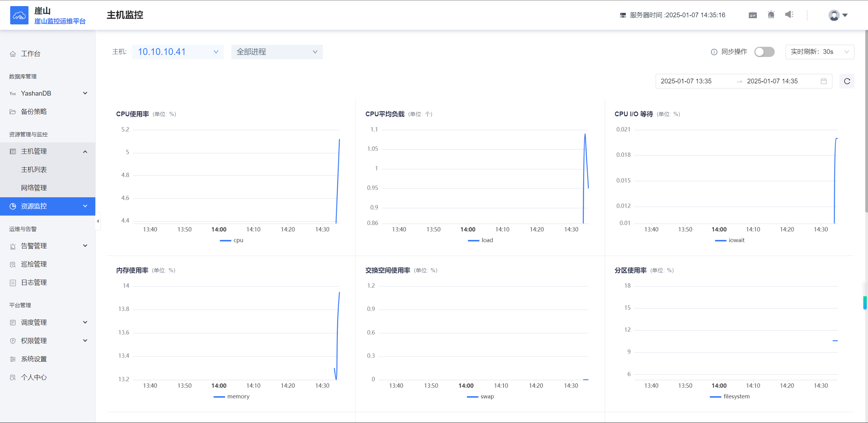
Task: Expand the 权限管理 menu
Action: [x=47, y=341]
